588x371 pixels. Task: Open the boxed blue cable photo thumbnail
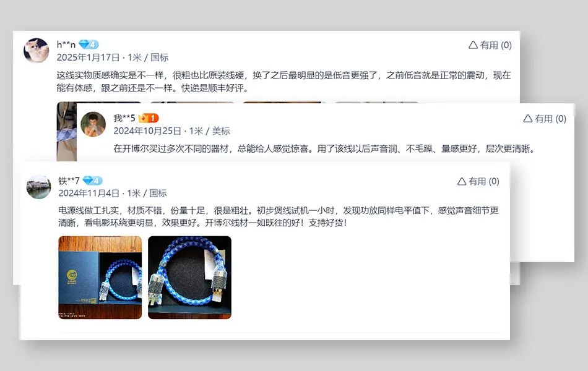100,278
